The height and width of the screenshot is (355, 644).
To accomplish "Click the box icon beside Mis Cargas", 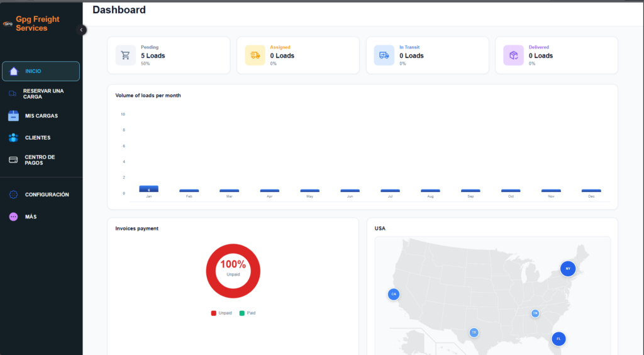I will (x=13, y=116).
